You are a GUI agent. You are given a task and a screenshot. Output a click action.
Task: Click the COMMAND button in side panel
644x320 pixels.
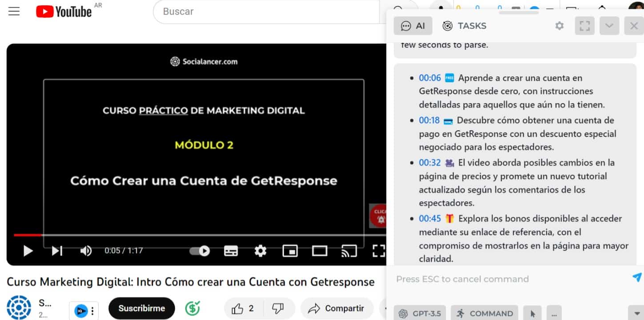[x=484, y=313]
